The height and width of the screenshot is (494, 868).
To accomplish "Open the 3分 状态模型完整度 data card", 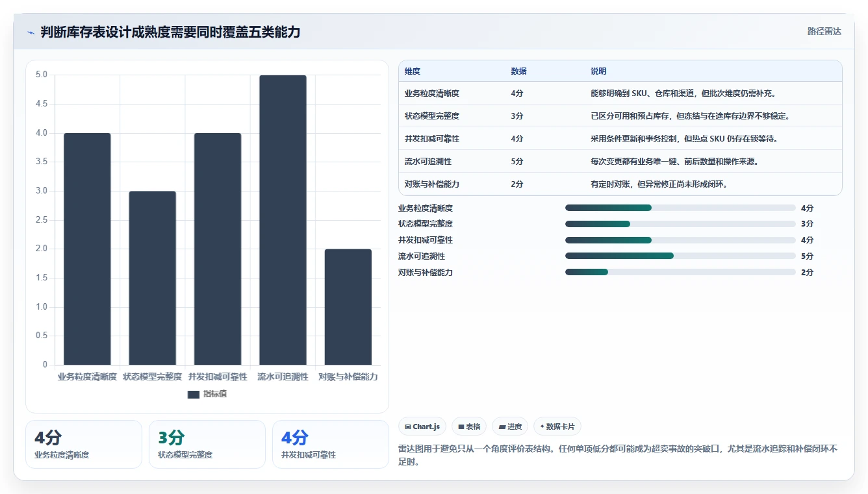I will click(207, 444).
